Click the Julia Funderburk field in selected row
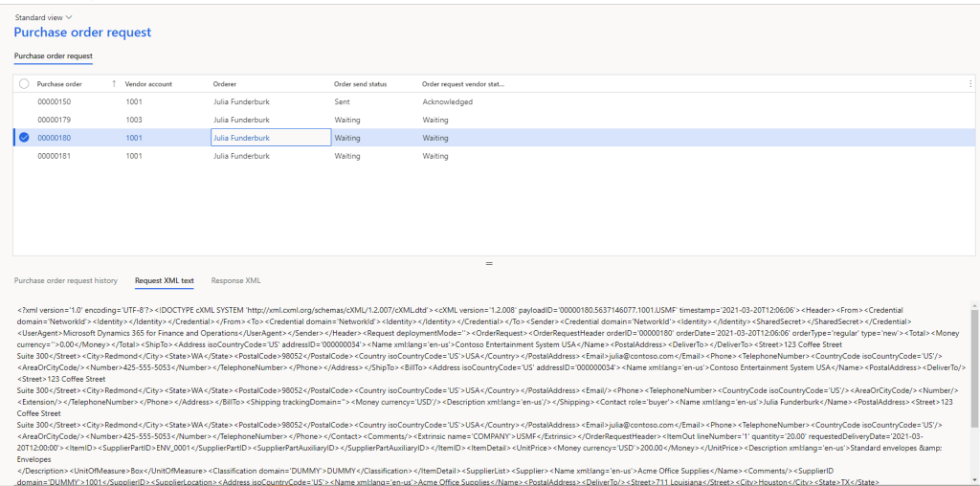This screenshot has height=486, width=980. pyautogui.click(x=270, y=138)
